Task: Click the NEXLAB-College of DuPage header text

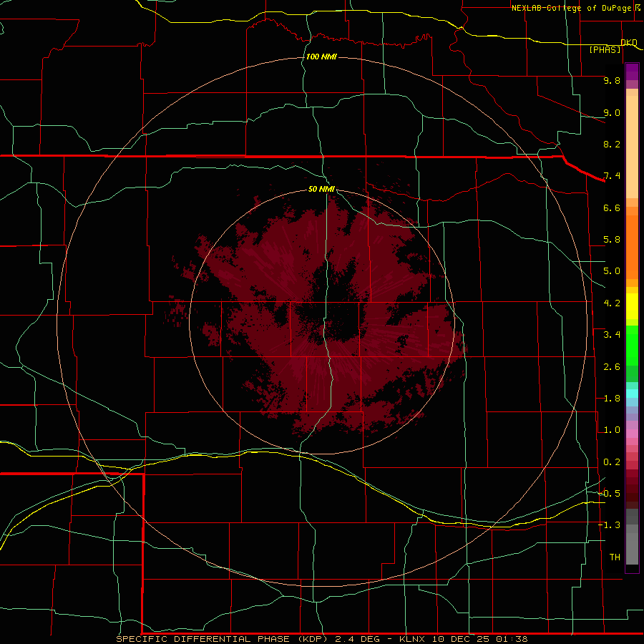Action: [x=571, y=8]
